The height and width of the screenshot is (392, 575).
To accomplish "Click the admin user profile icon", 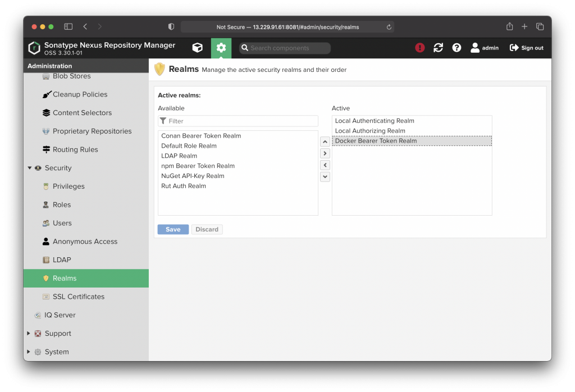I will pos(474,48).
